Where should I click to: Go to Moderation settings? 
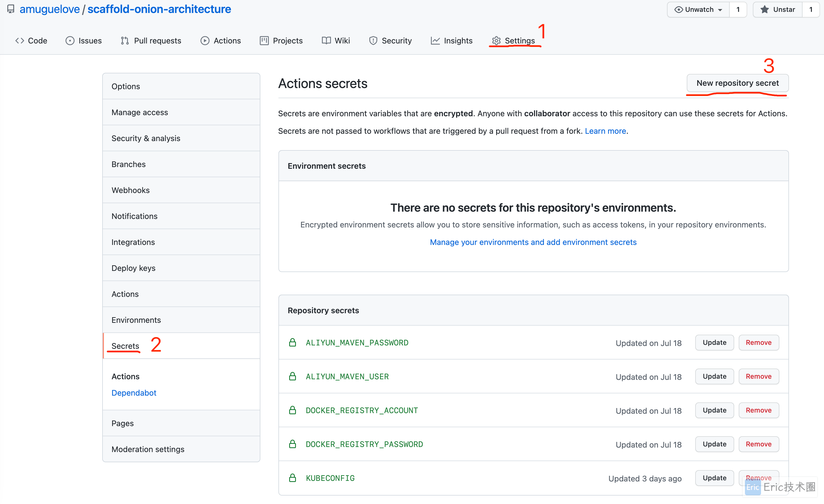(x=181, y=449)
